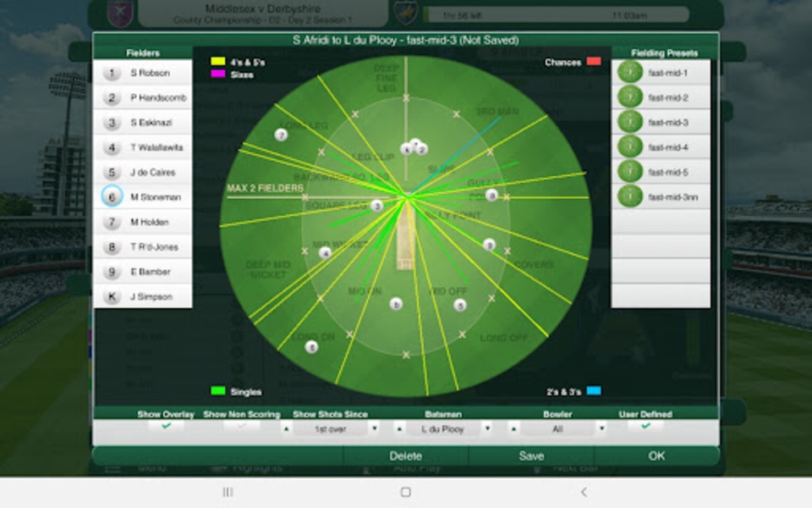
Task: Click the green Singles legend swatch
Action: click(218, 390)
